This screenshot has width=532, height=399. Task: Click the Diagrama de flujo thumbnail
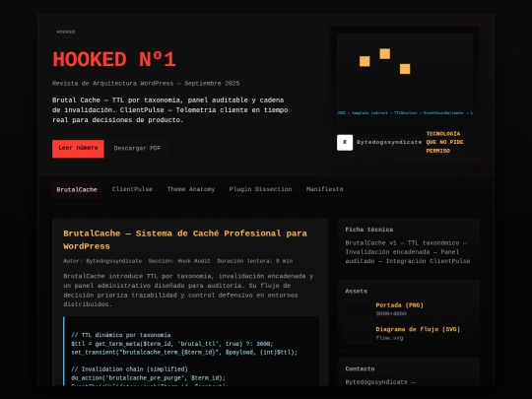(x=359, y=333)
